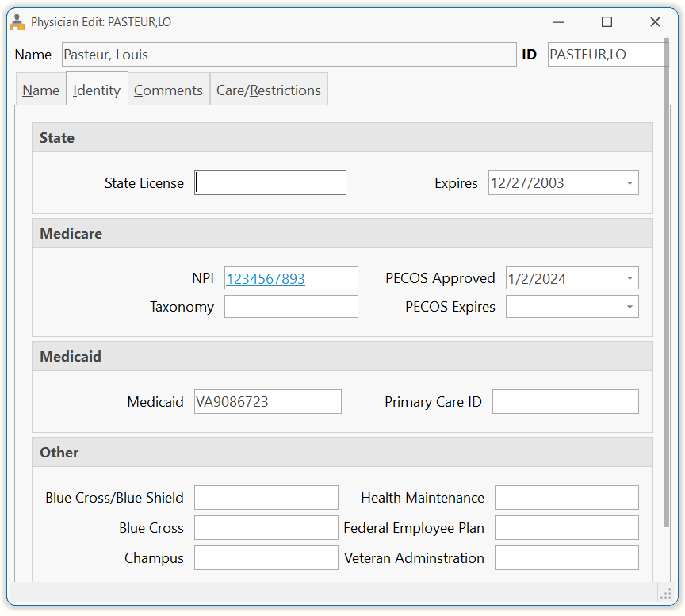The width and height of the screenshot is (685, 616).
Task: Open the Expires date dropdown
Action: pyautogui.click(x=630, y=183)
